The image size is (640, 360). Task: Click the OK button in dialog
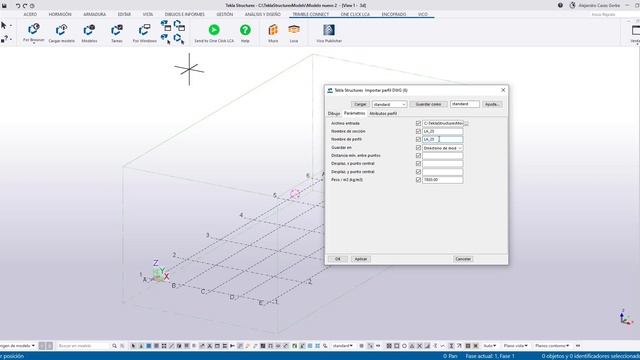(x=338, y=259)
